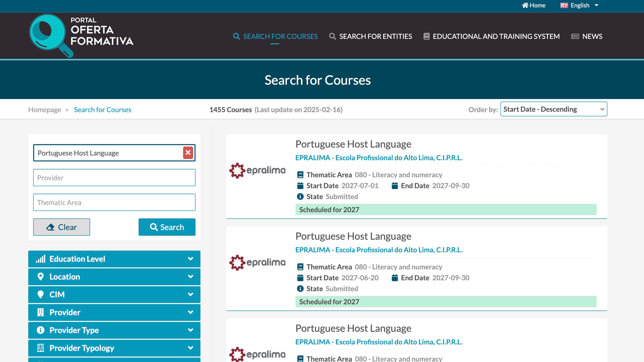Click the Home house icon
The width and height of the screenshot is (644, 362).
pyautogui.click(x=525, y=5)
